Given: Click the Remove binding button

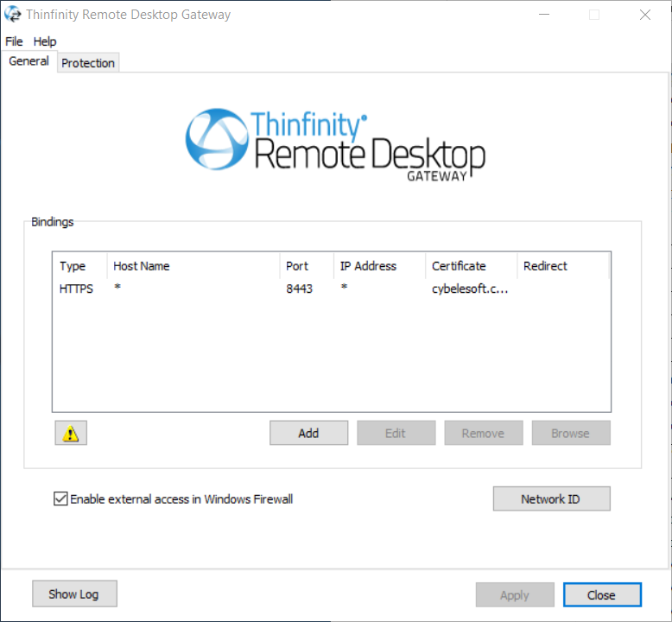Looking at the screenshot, I should [x=484, y=433].
